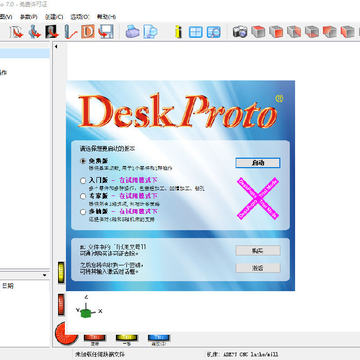The height and width of the screenshot is (360, 360).
Task: Click the orange letter D toolbar icon
Action: (88, 32)
